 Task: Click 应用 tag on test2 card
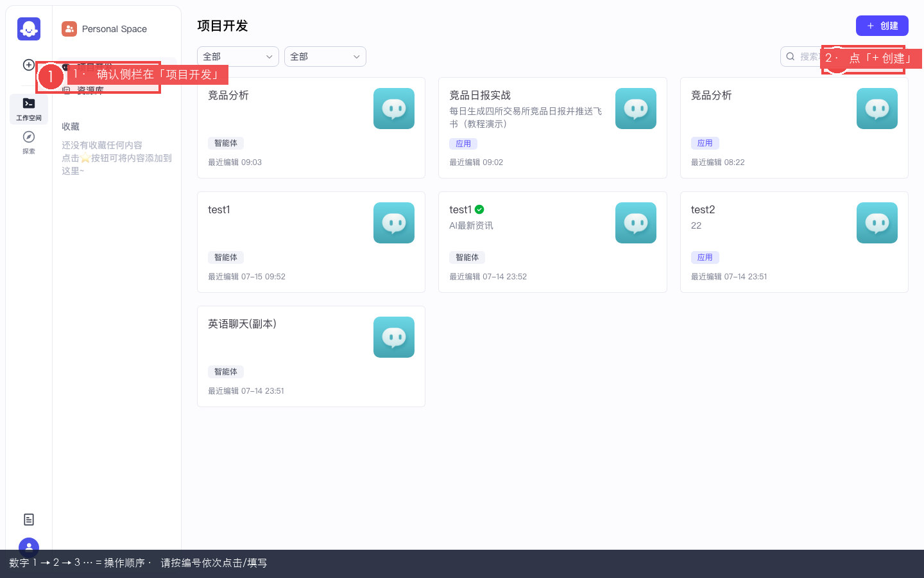(x=705, y=258)
